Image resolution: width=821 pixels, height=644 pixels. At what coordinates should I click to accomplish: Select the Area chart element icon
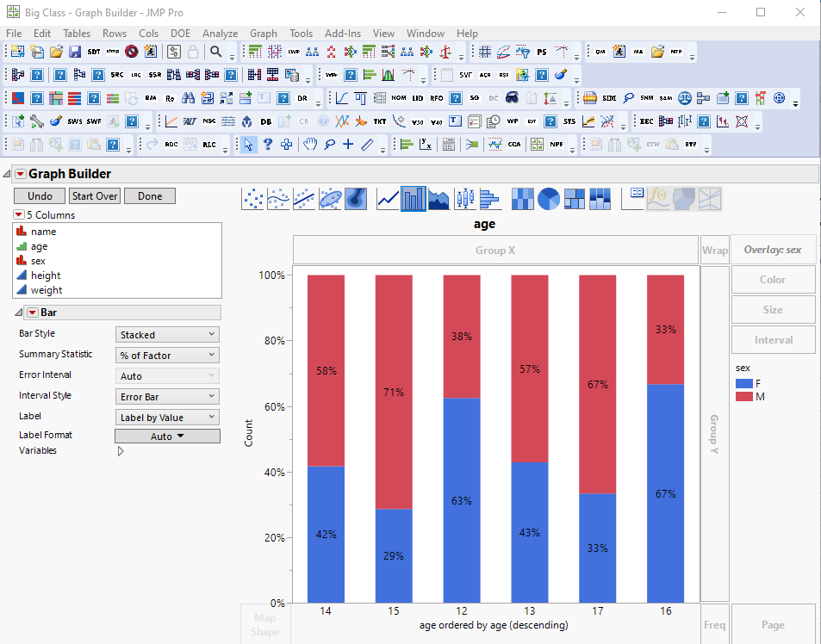click(x=438, y=198)
